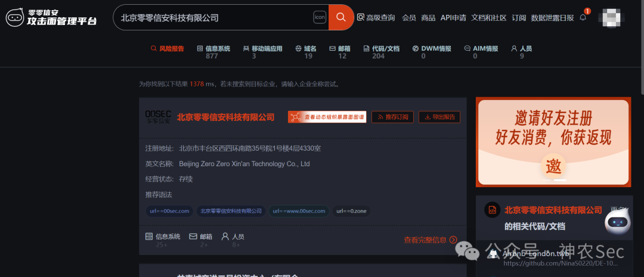644x277 pixels.
Task: Click 人员 8+ in card footer
Action: point(233,240)
